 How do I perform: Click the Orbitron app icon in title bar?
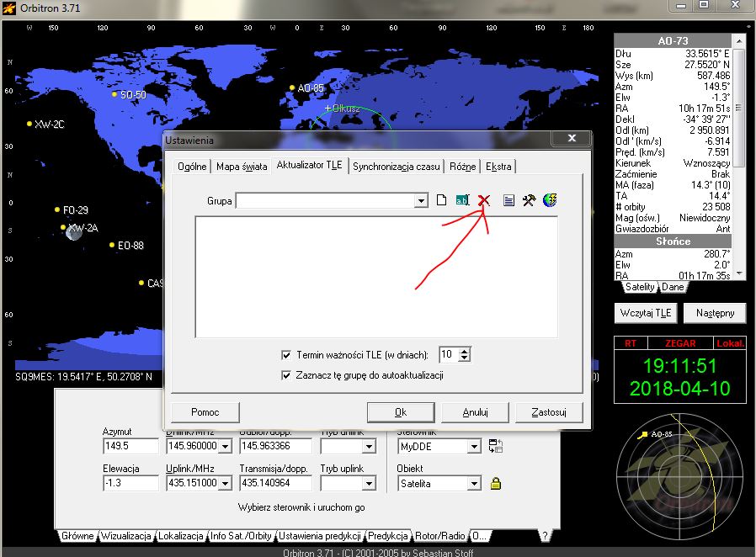[9, 8]
